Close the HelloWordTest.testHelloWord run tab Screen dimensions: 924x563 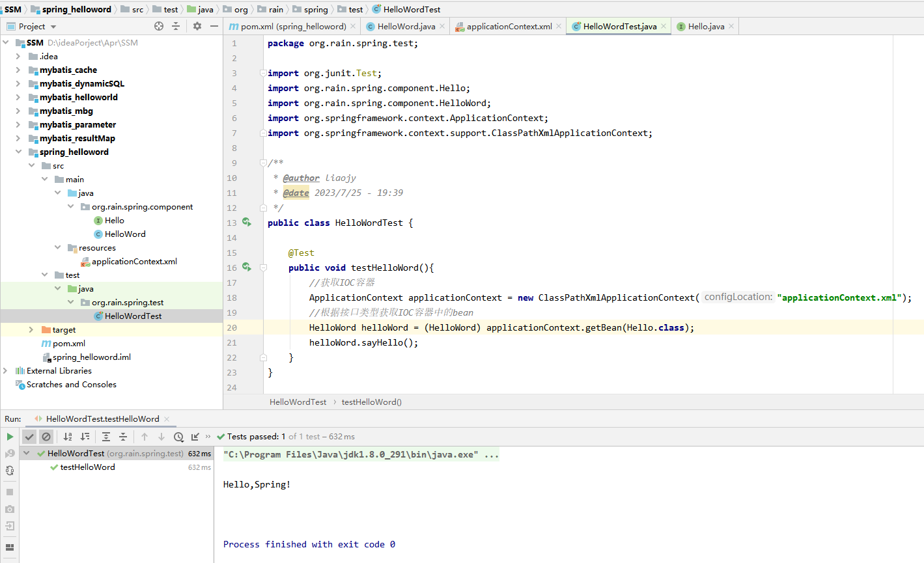point(167,419)
